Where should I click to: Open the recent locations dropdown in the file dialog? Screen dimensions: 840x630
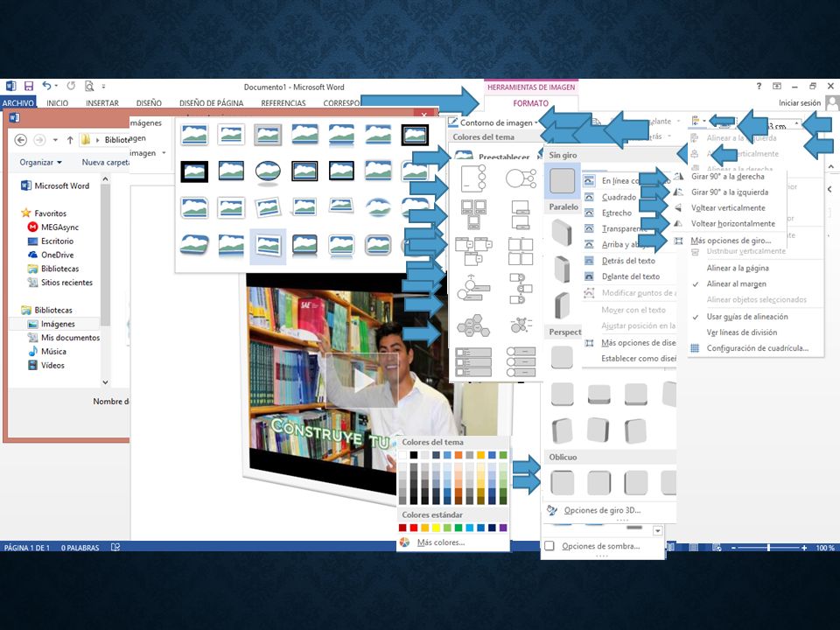(55, 140)
